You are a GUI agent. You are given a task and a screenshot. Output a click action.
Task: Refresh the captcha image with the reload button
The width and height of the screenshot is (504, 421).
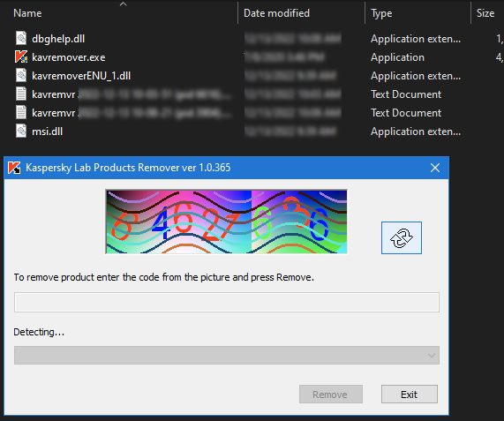point(401,237)
